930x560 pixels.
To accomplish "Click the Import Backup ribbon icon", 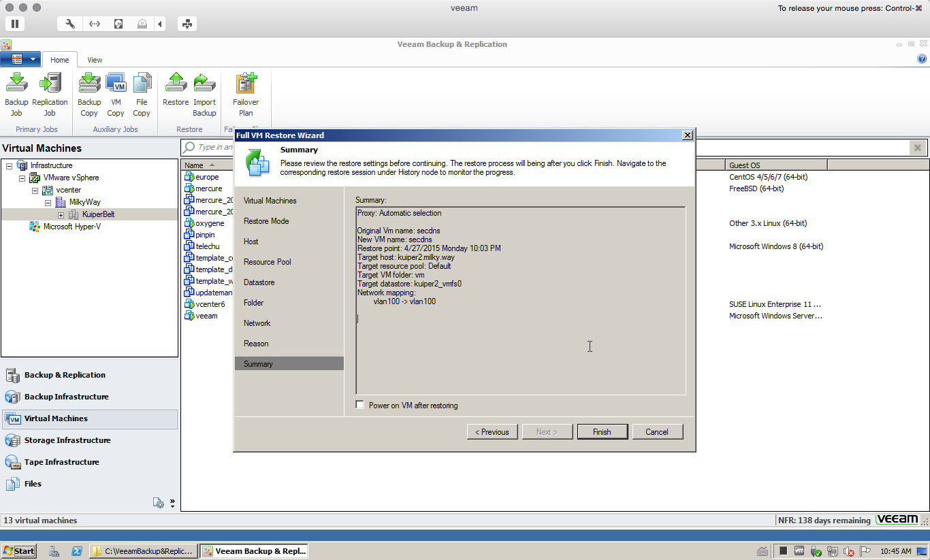I will 204,84.
